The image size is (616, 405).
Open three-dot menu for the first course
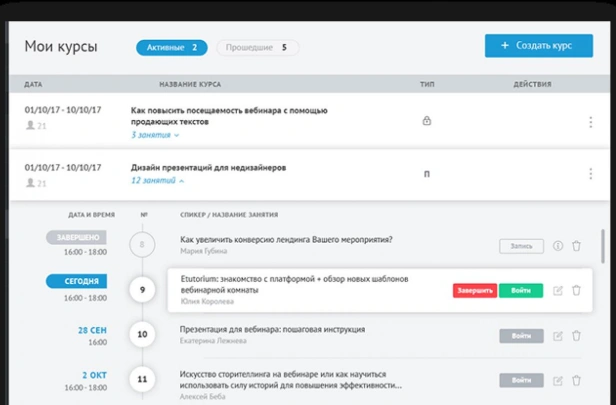pyautogui.click(x=590, y=122)
